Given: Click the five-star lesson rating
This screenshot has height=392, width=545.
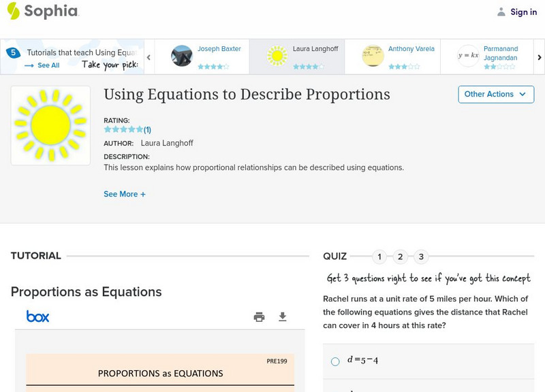Looking at the screenshot, I should [123, 129].
